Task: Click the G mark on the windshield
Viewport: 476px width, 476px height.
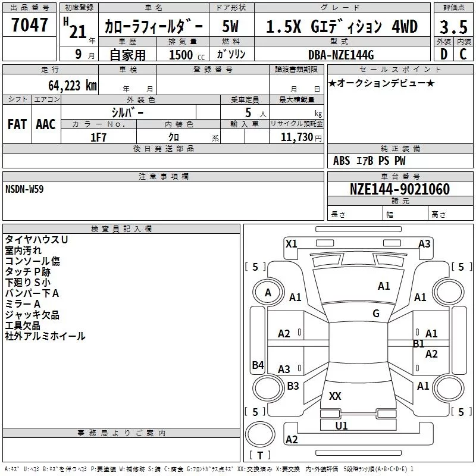Action: (376, 314)
